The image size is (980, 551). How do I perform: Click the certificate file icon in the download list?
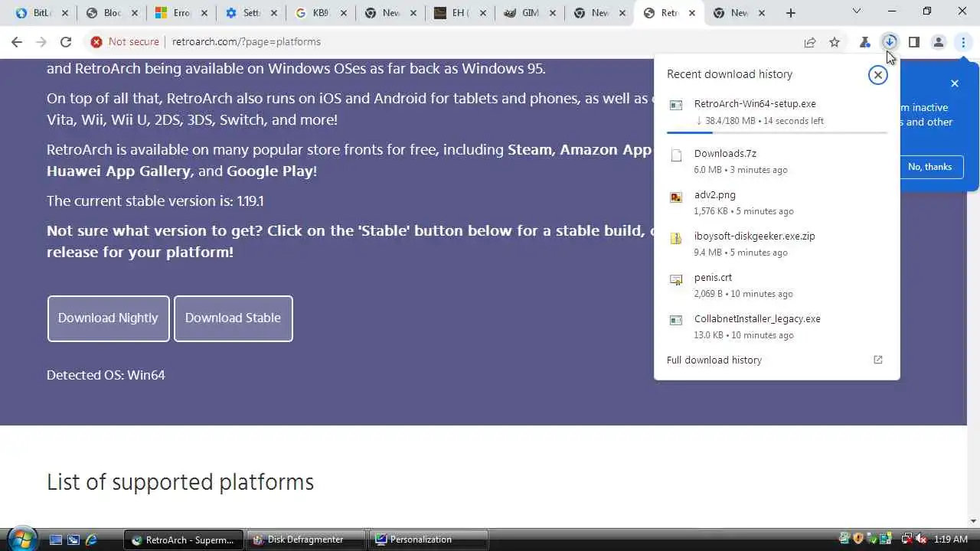click(675, 279)
